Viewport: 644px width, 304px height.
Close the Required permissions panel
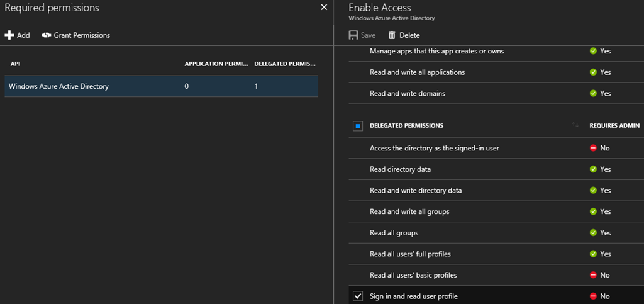[x=324, y=7]
